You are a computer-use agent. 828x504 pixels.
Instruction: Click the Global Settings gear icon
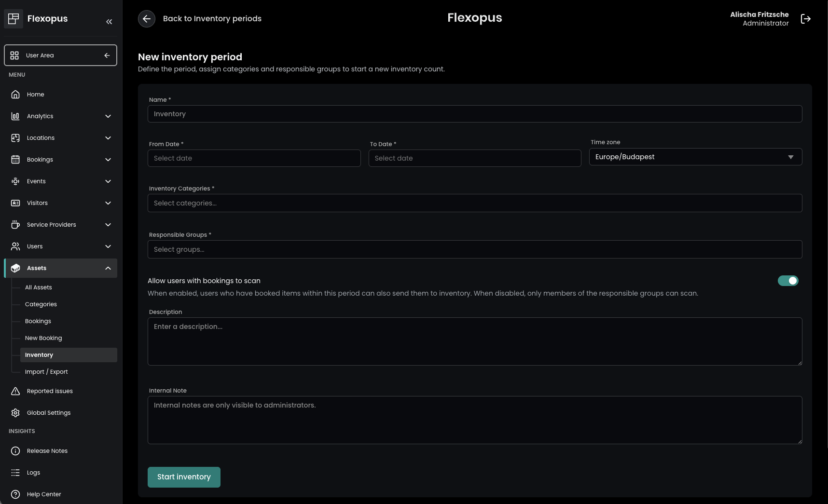pos(15,413)
